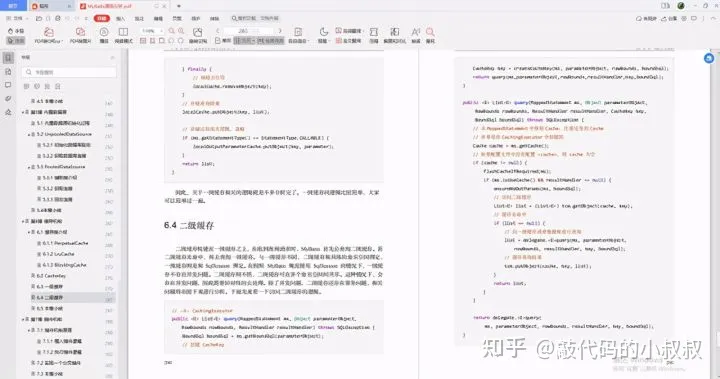Go to next page arrow button
Image resolution: width=720 pixels, height=379 pixels.
[x=280, y=31]
